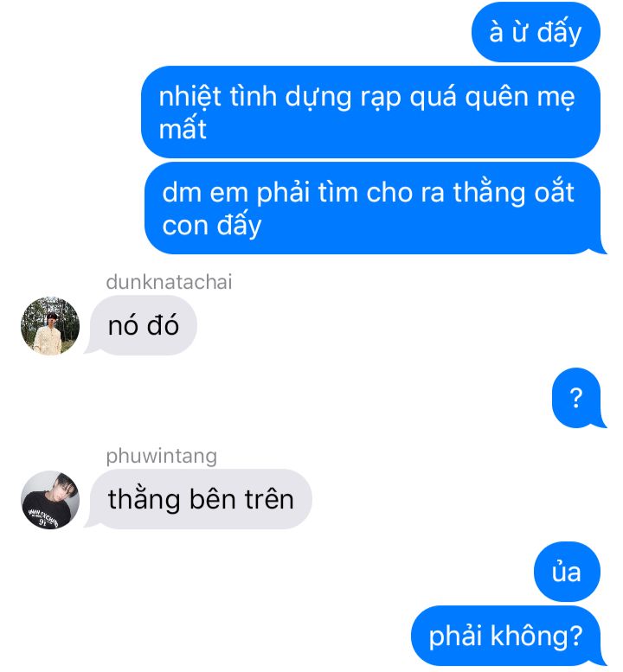Click "con đấy" on the third message's second line
Image resolution: width=623 pixels, height=672 pixels.
212,226
